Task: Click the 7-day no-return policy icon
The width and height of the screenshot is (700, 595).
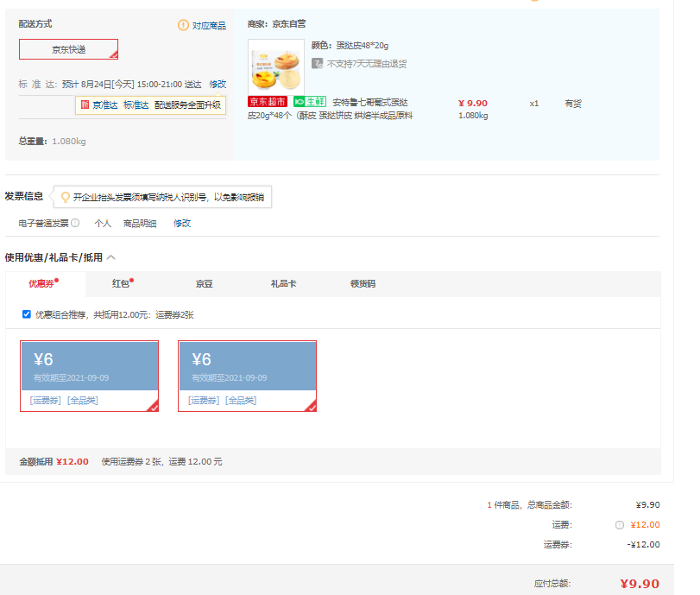Action: [318, 63]
